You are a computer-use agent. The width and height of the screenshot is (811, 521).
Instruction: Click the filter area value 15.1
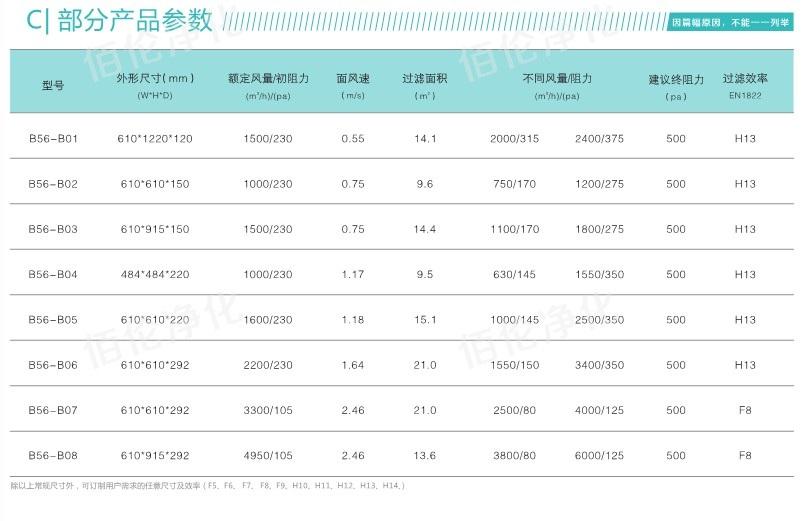[x=425, y=320]
